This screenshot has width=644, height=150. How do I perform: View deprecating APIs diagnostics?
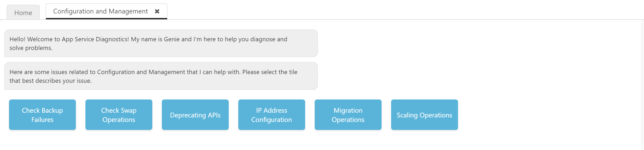tap(195, 115)
